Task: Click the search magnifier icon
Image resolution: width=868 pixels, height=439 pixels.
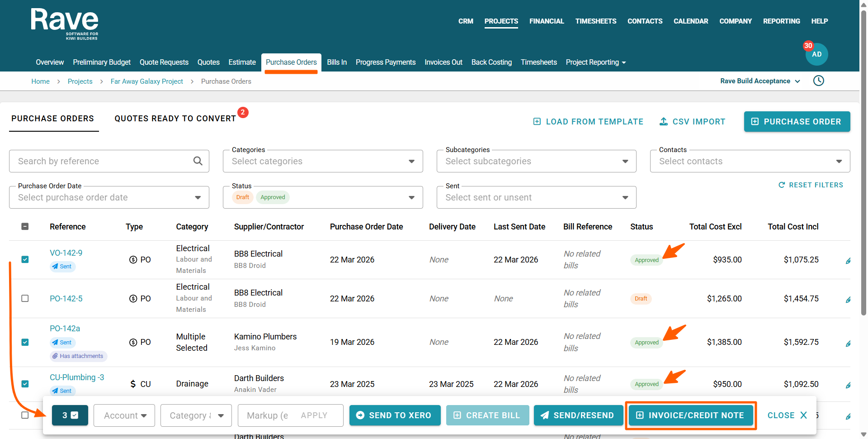Action: coord(198,161)
